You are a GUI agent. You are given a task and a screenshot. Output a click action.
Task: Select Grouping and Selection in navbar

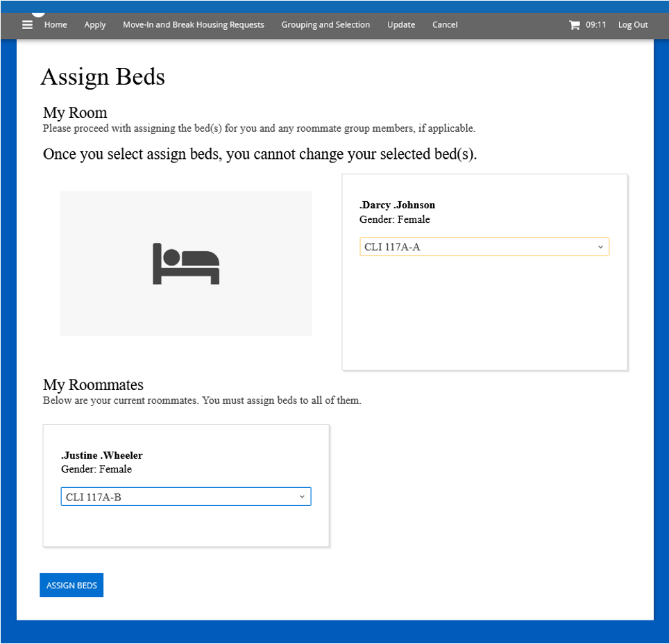pos(325,25)
